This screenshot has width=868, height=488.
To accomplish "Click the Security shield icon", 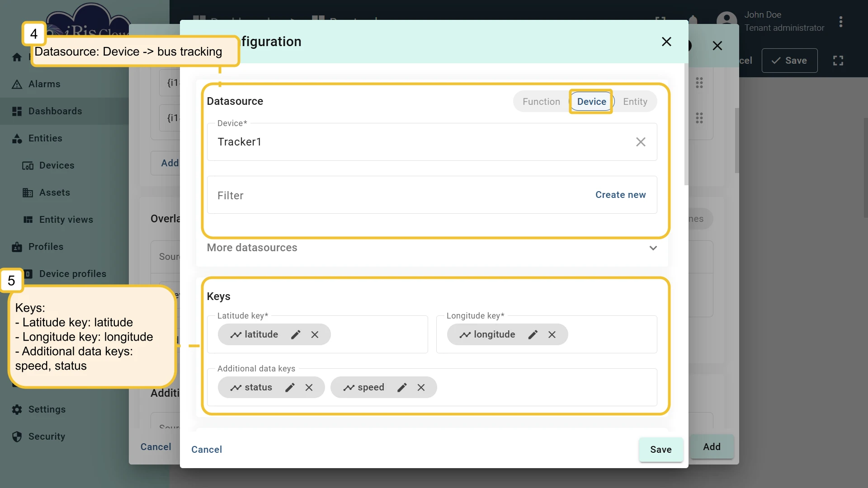I will [x=17, y=436].
